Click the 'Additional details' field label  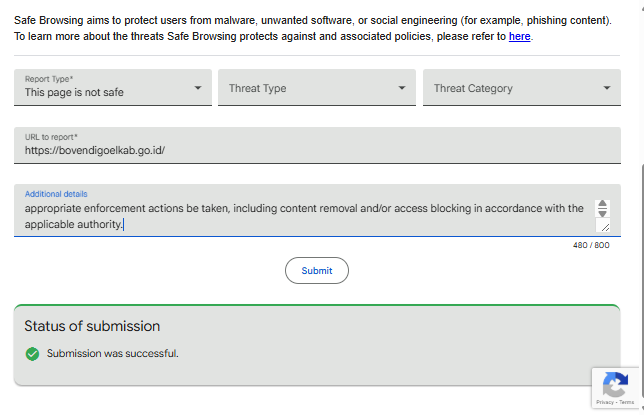[x=56, y=194]
